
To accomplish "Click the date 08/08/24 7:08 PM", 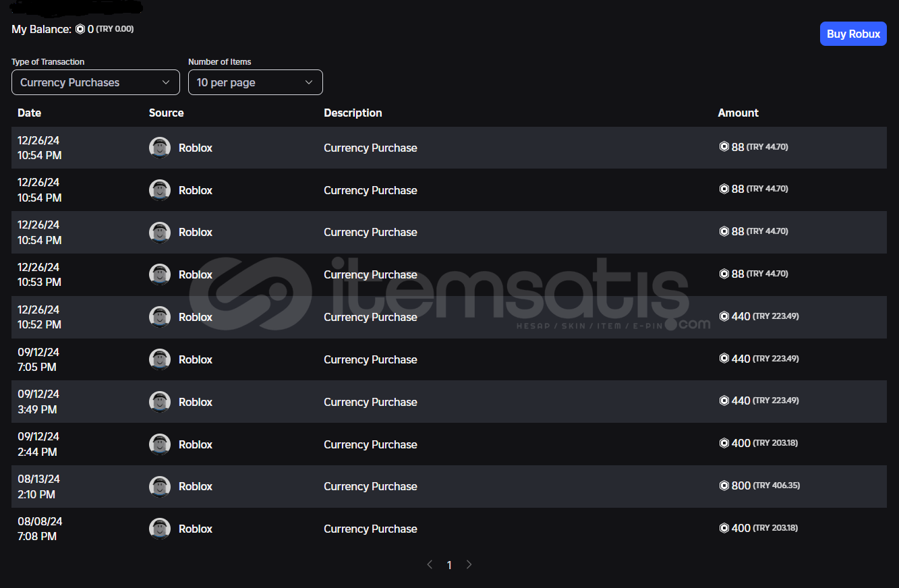I will tap(38, 529).
